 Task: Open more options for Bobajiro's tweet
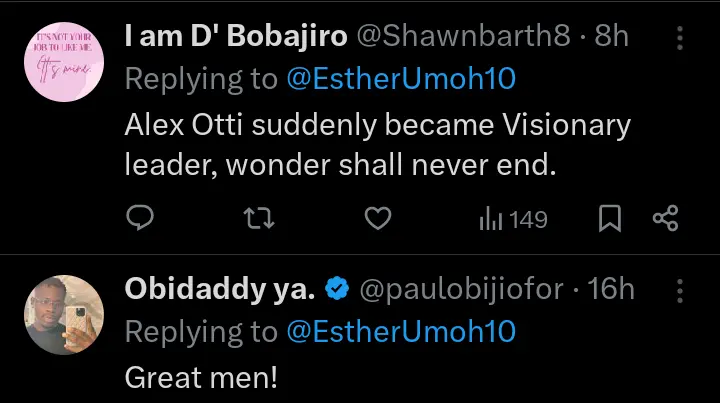click(680, 38)
